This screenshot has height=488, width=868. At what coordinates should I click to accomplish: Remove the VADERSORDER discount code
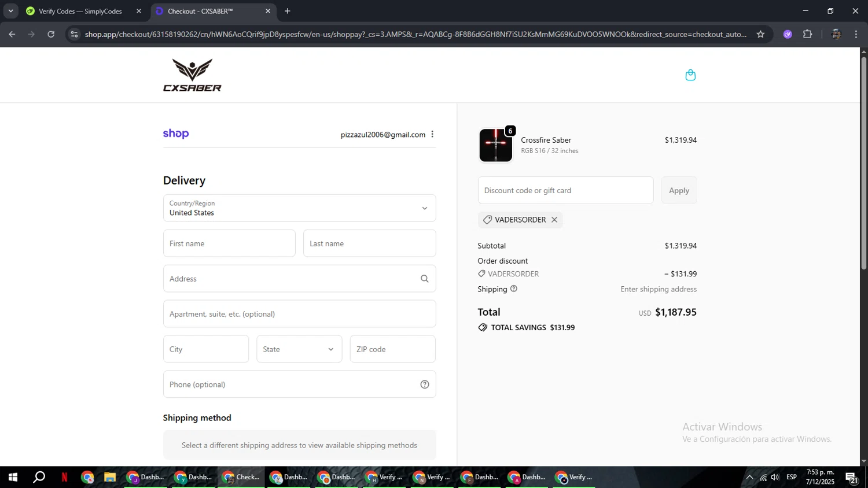[554, 220]
